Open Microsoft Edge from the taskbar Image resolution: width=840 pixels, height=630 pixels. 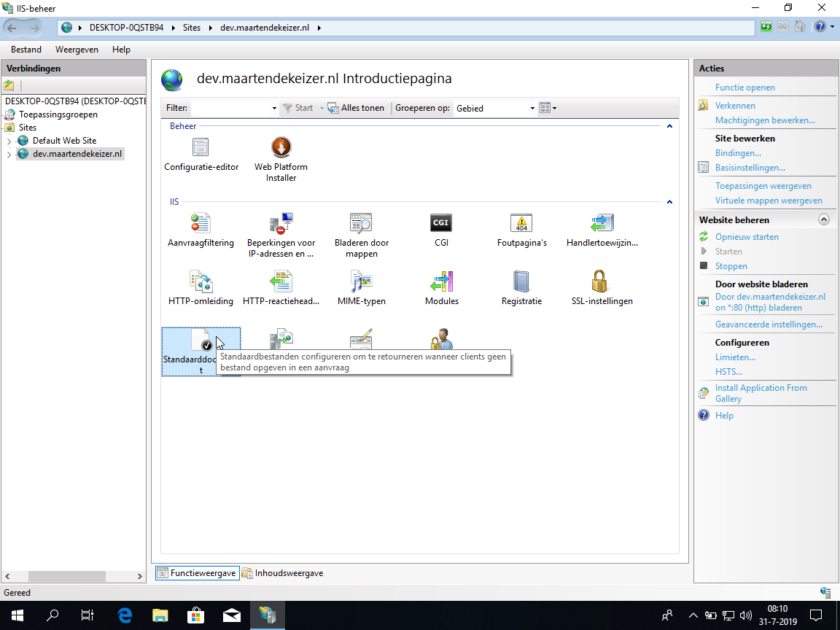click(x=125, y=615)
